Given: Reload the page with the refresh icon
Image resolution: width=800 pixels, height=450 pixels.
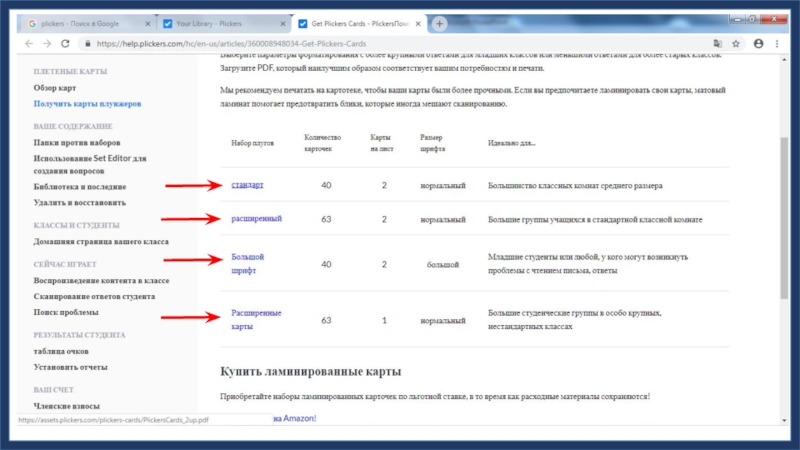Looking at the screenshot, I should tap(65, 44).
